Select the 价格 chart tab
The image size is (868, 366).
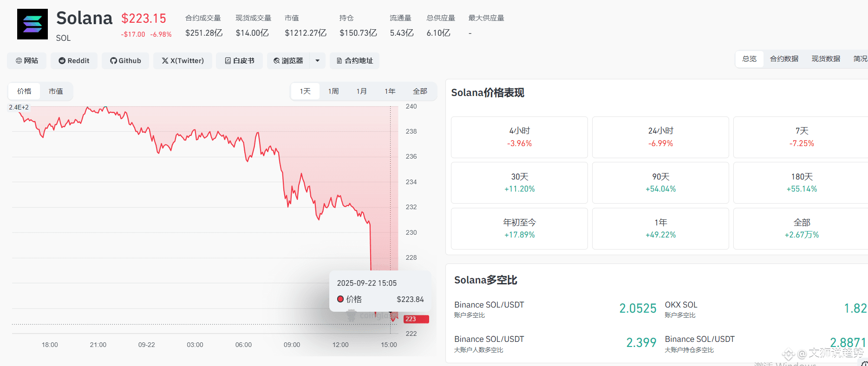pyautogui.click(x=24, y=91)
